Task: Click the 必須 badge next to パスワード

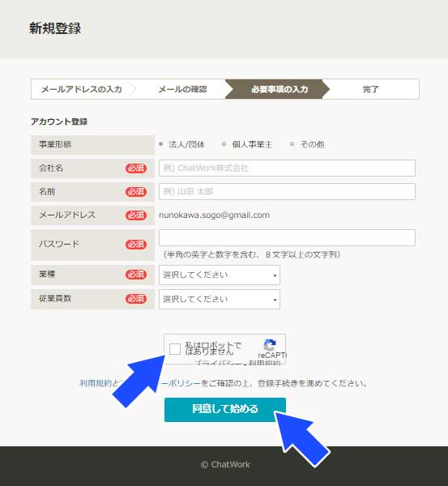Action: point(136,245)
